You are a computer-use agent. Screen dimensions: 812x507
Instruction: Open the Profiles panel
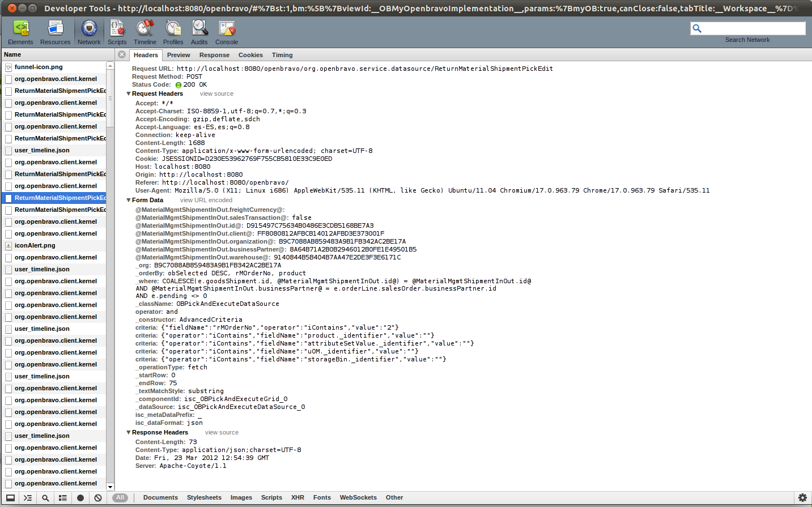pos(173,32)
